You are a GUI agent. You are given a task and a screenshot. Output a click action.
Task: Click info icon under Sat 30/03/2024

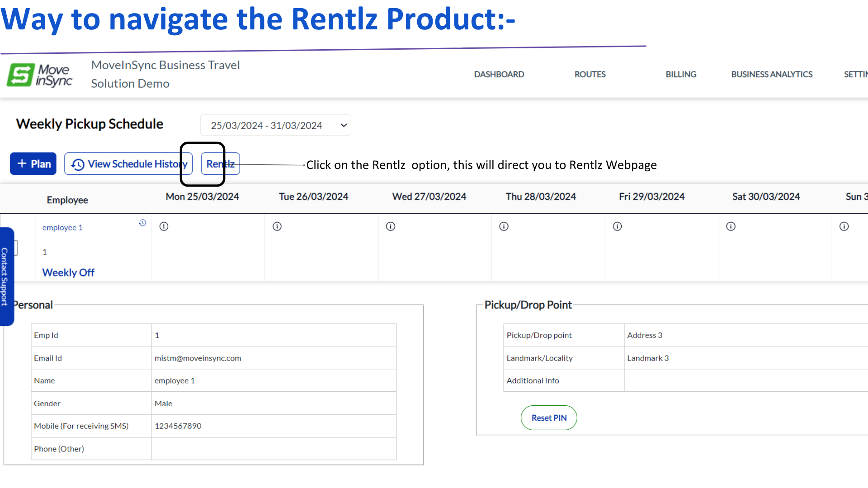(731, 226)
